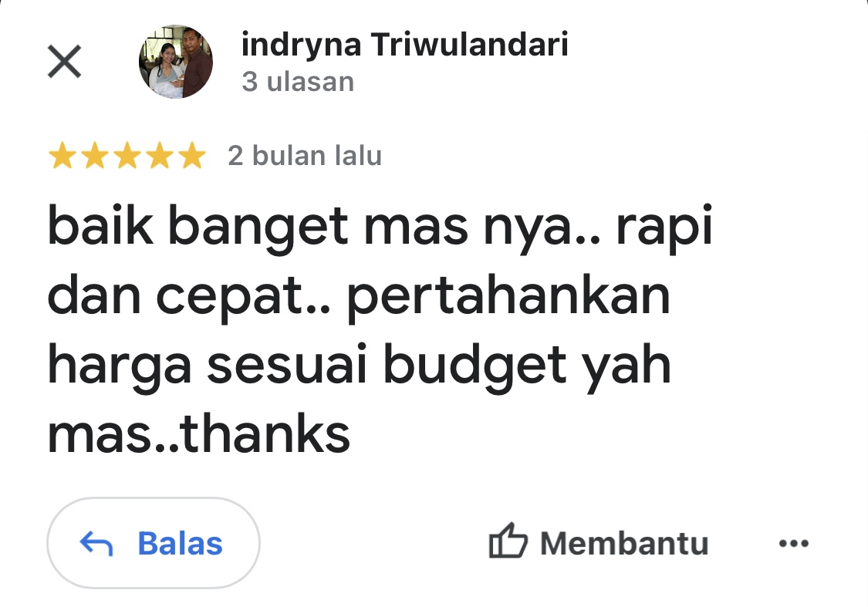
Task: Click the "2 bulan lalu" timestamp
Action: pyautogui.click(x=305, y=156)
